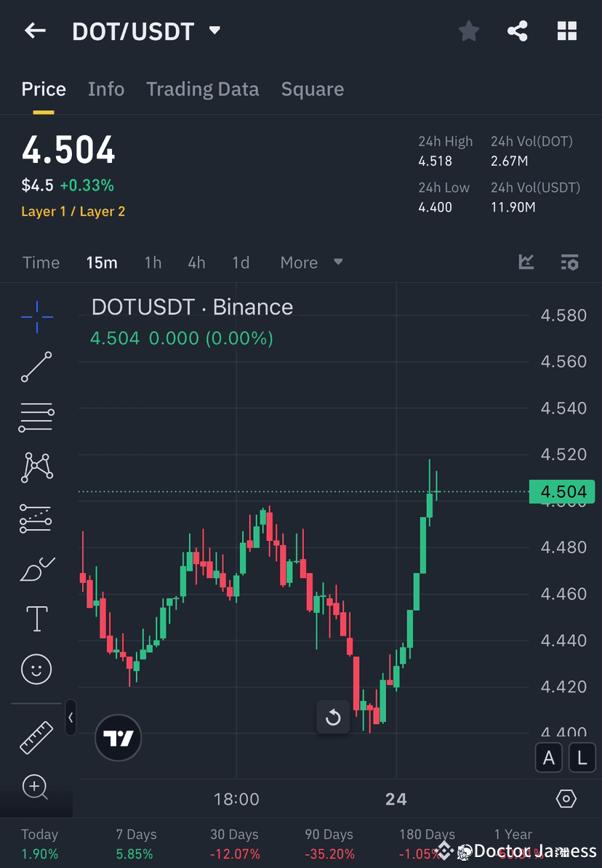The height and width of the screenshot is (868, 602).
Task: Toggle log scale with the L button
Action: (x=582, y=758)
